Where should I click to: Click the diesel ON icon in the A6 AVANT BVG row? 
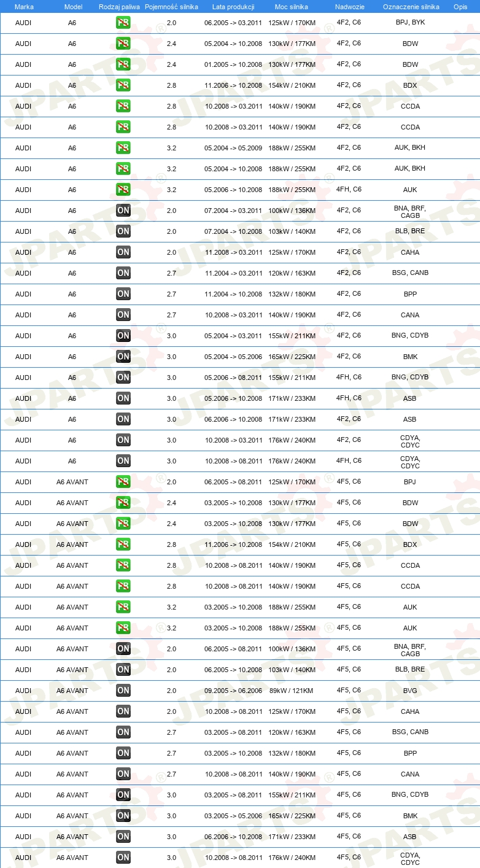coord(123,691)
